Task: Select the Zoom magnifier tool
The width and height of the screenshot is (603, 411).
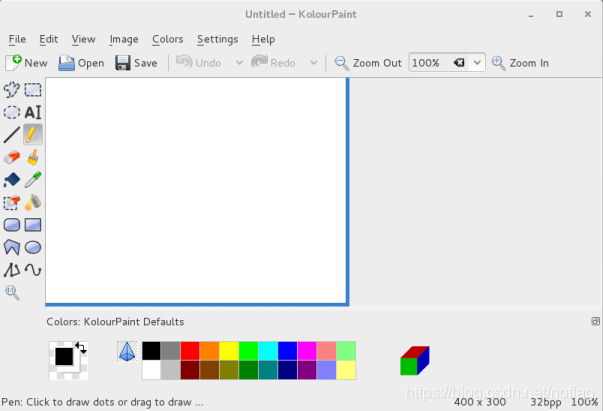Action: coord(12,293)
